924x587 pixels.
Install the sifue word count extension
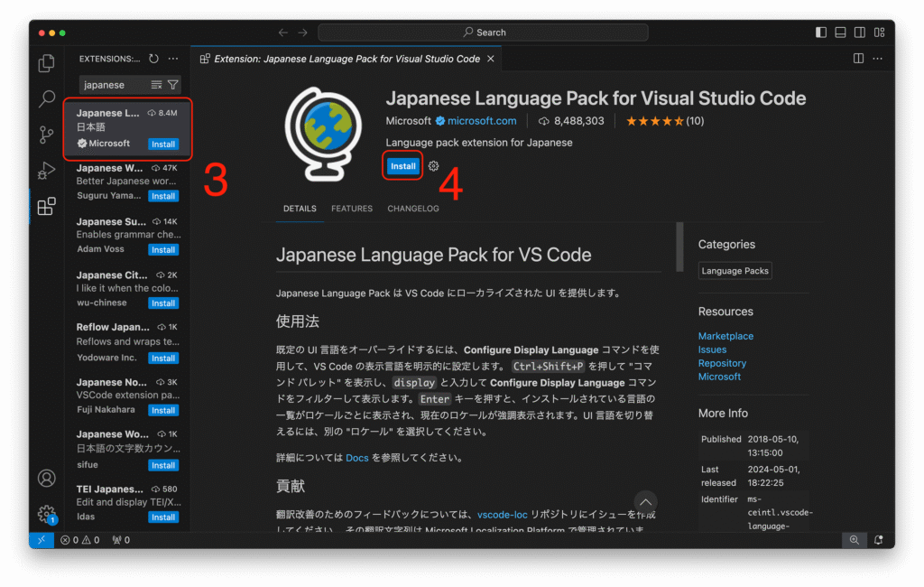pos(163,465)
